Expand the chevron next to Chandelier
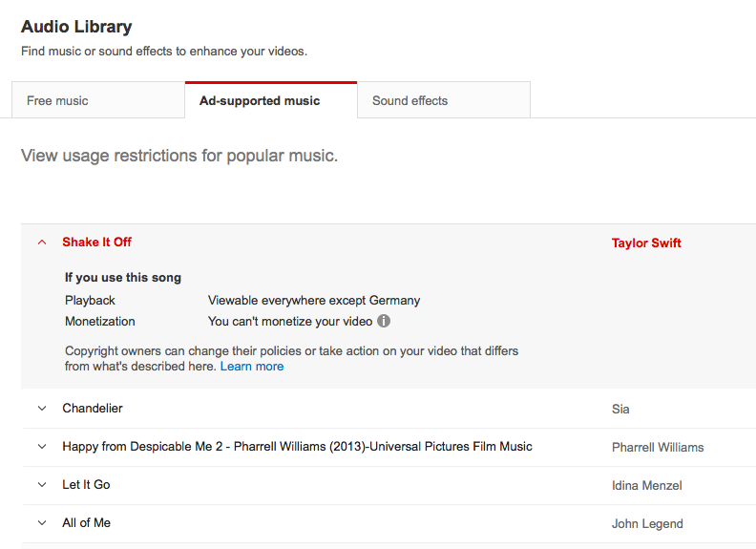 coord(41,409)
